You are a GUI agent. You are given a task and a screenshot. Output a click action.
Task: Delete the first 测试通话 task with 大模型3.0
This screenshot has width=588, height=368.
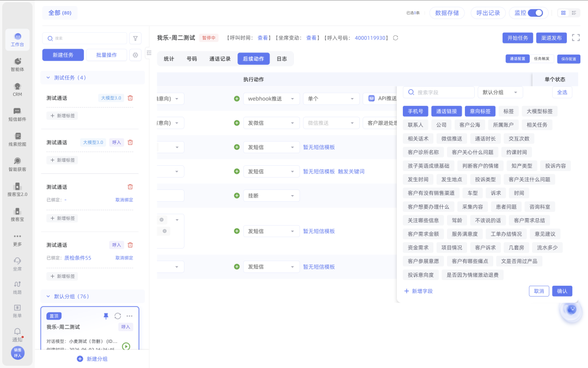tap(130, 98)
